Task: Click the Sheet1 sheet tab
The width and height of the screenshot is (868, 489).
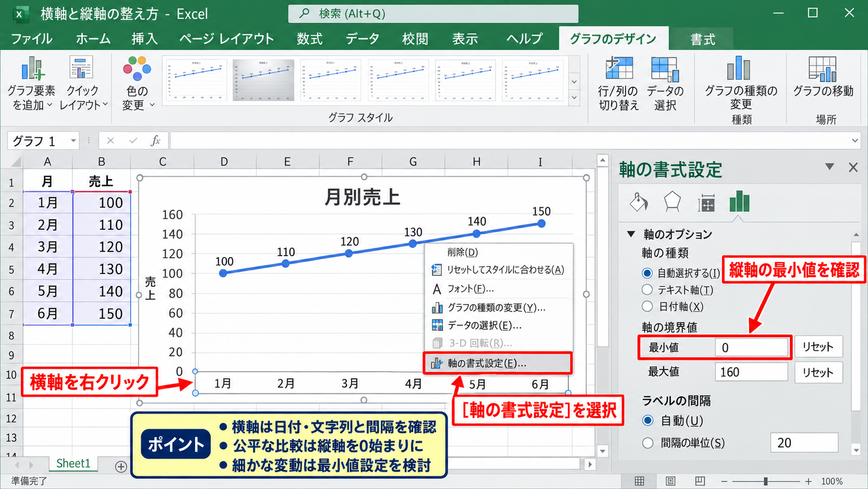Action: pos(73,464)
